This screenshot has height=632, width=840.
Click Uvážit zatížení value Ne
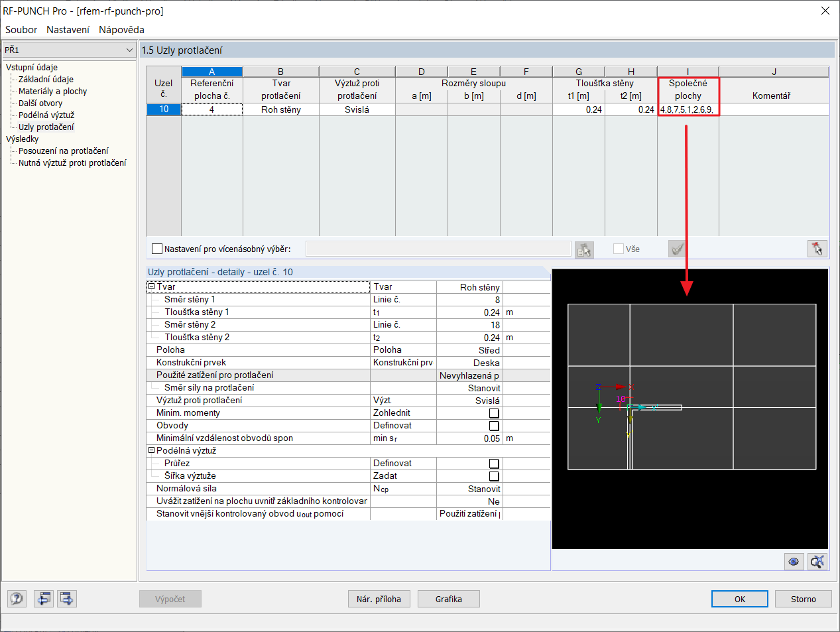click(470, 501)
